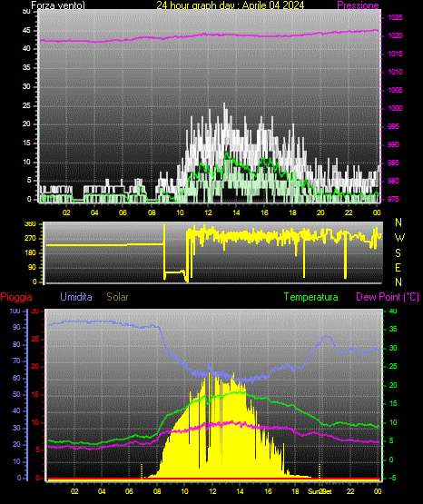Select the 360 wind direction axis value
The image size is (423, 504).
[30, 224]
